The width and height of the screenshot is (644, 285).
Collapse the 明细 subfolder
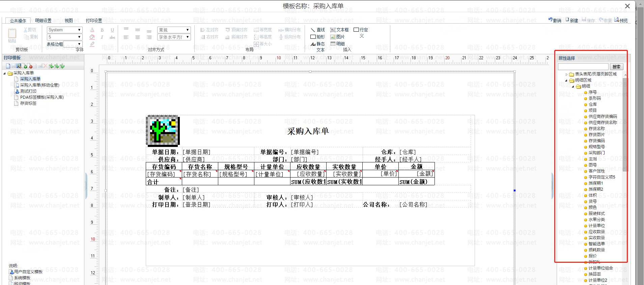coord(573,86)
